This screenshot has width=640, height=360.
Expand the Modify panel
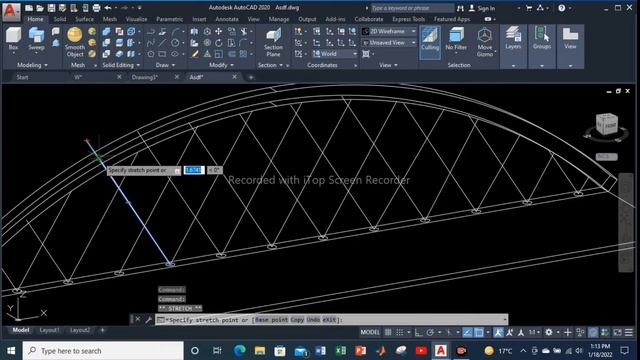222,65
